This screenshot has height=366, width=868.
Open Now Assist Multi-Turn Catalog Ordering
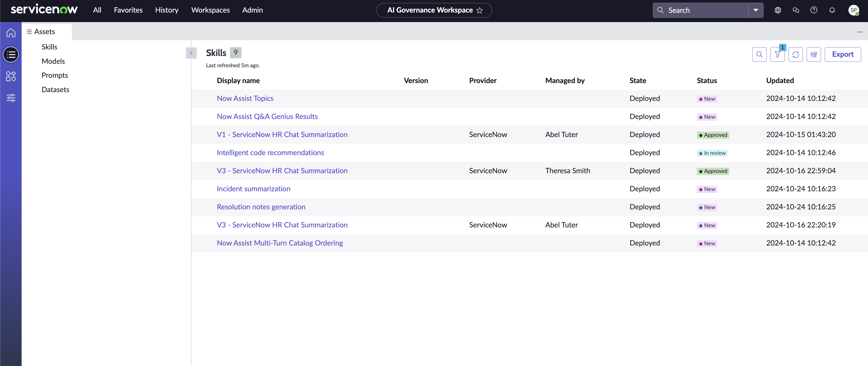[x=280, y=243]
